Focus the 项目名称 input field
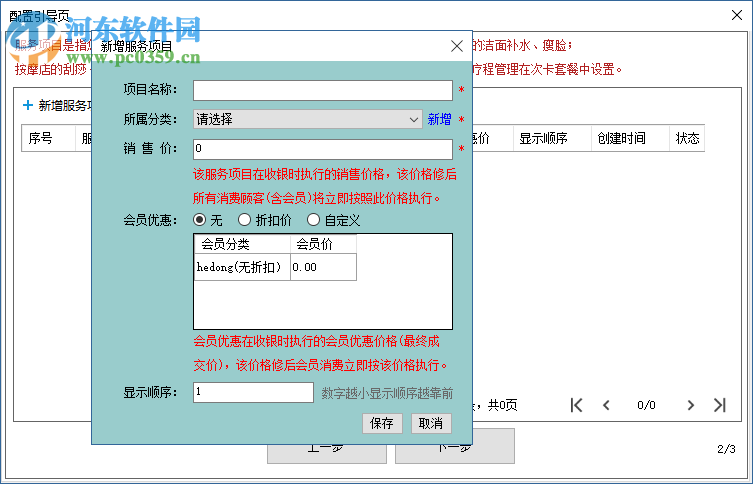The image size is (753, 484). point(323,90)
